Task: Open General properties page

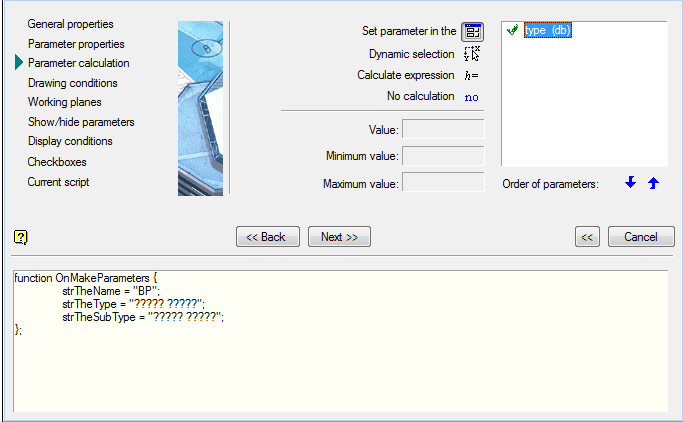Action: 70,23
